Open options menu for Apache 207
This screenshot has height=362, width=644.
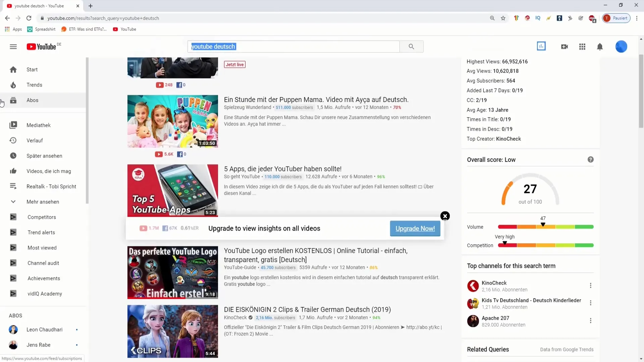pyautogui.click(x=590, y=321)
